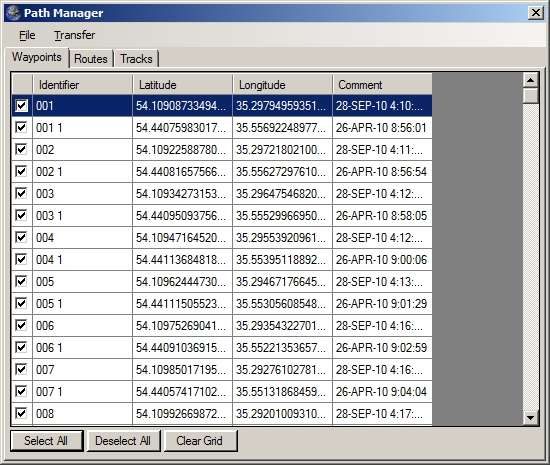This screenshot has width=550, height=465.
Task: Click comment cell 26-APR-10 8:56:54
Action: coord(382,171)
